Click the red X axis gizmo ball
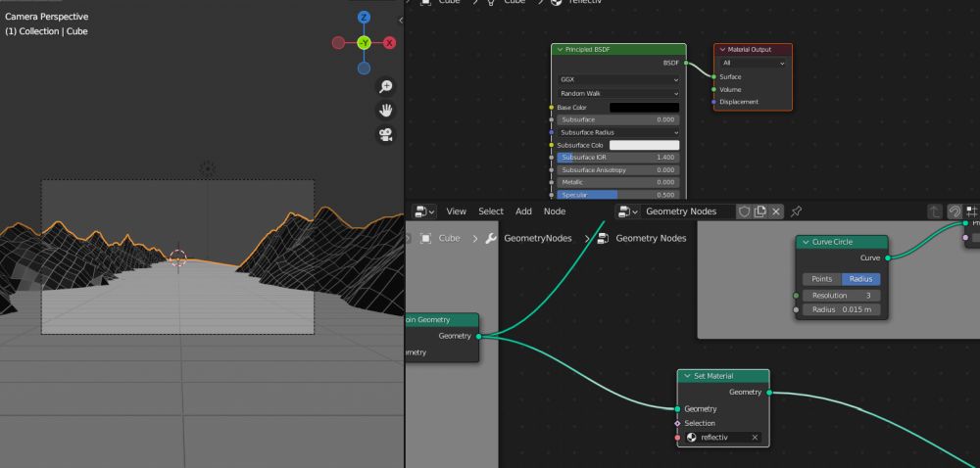 point(389,43)
